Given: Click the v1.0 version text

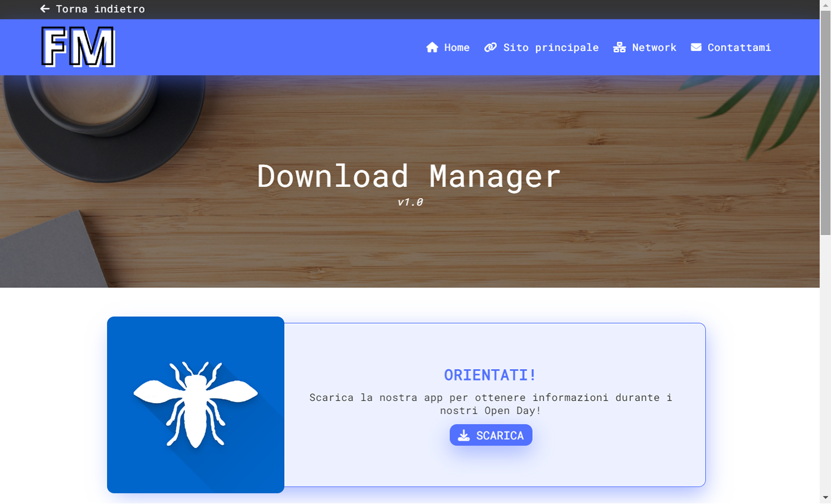Looking at the screenshot, I should (410, 202).
